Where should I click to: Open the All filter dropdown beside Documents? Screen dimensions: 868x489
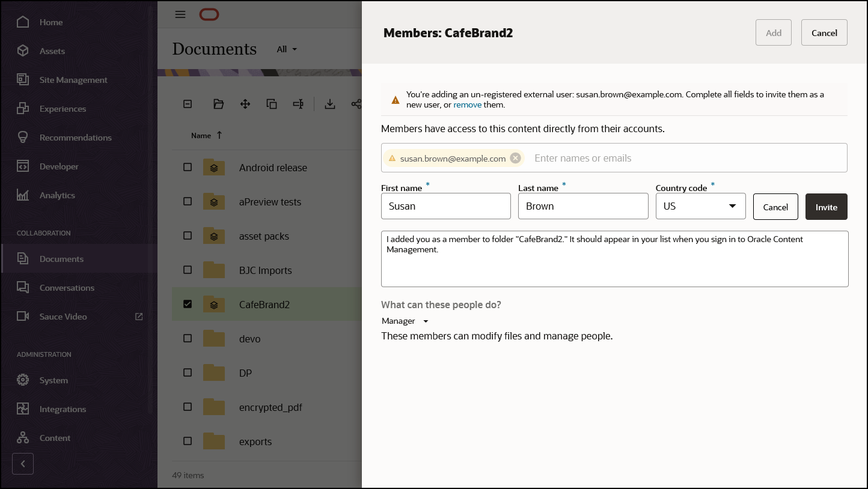[287, 49]
